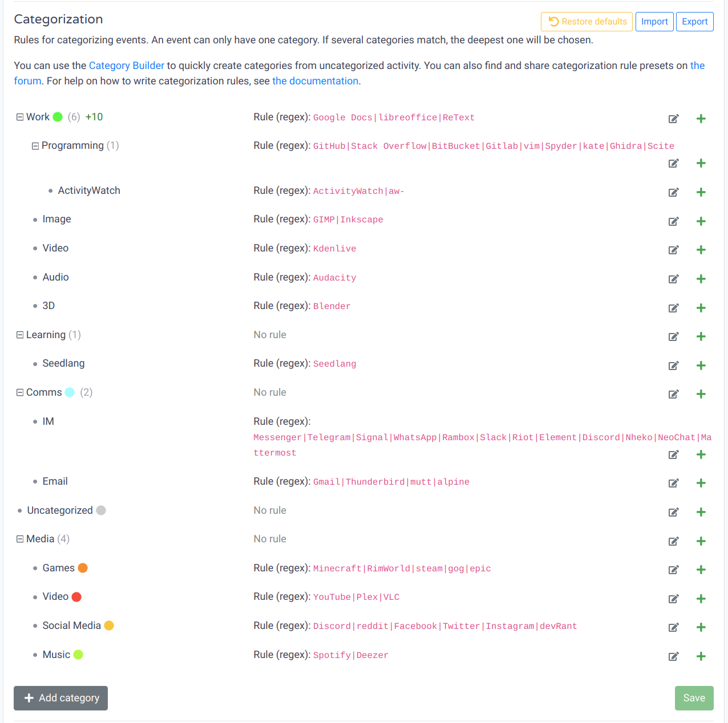This screenshot has width=728, height=723.
Task: Open the Category Builder link
Action: (127, 66)
